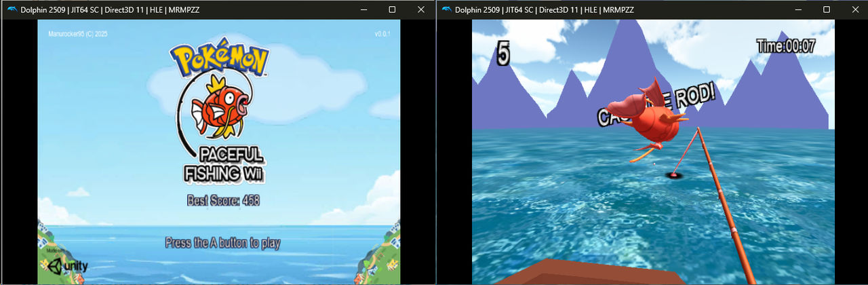Click the 'Time:00:07' timer
Viewport: 868px width, 285px height.
pos(786,46)
